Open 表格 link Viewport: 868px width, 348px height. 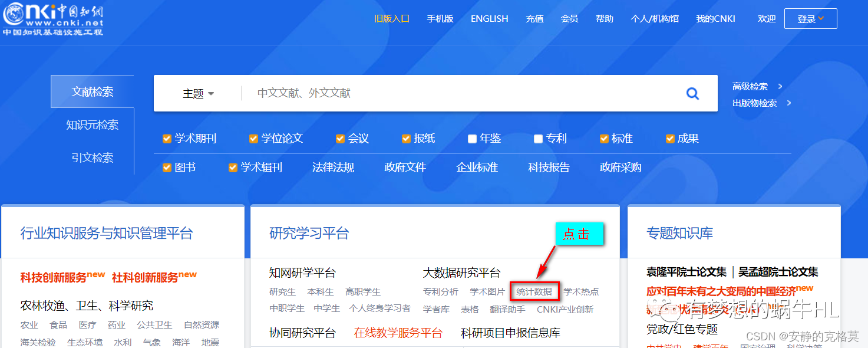click(470, 309)
